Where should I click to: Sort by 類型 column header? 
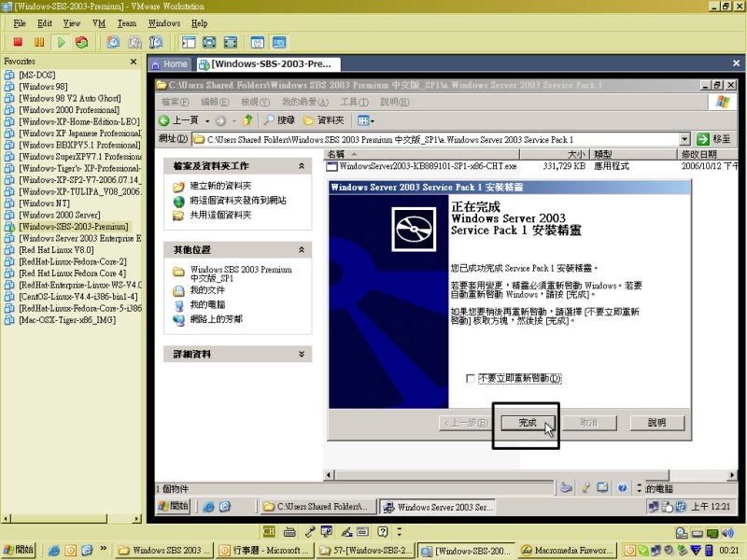pyautogui.click(x=634, y=154)
